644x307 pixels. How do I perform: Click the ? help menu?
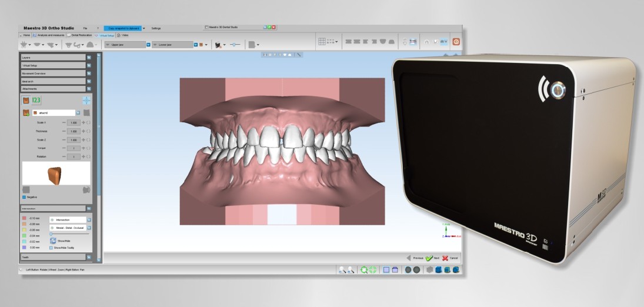tap(98, 28)
